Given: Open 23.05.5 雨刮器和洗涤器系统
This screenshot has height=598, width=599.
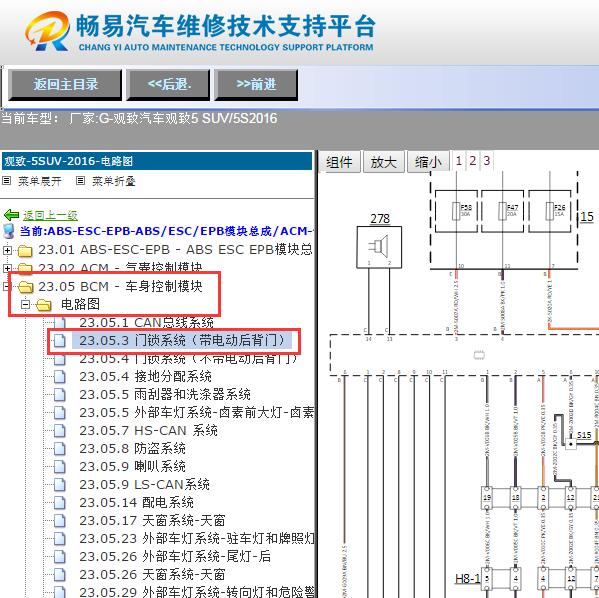Looking at the screenshot, I should (x=165, y=394).
